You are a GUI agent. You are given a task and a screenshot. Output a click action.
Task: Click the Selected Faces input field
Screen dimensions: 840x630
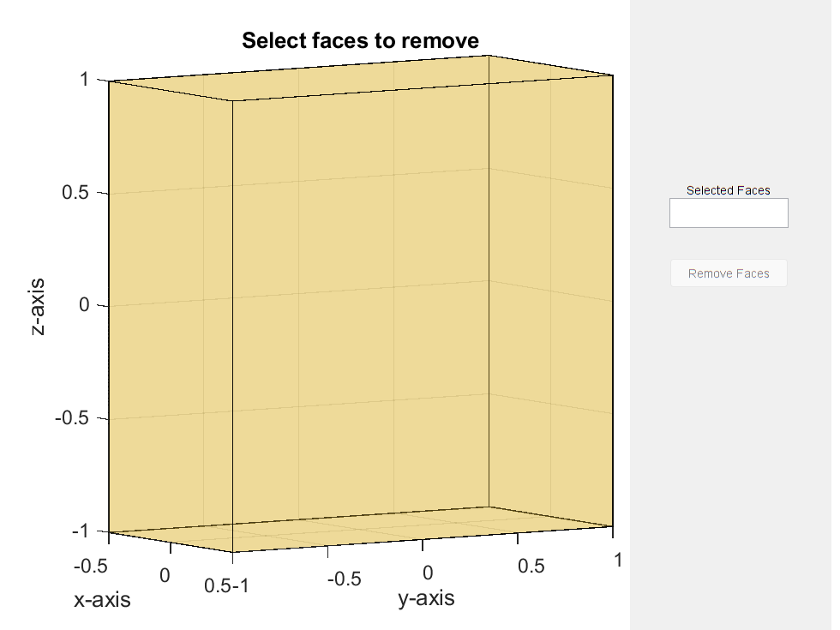coord(728,213)
